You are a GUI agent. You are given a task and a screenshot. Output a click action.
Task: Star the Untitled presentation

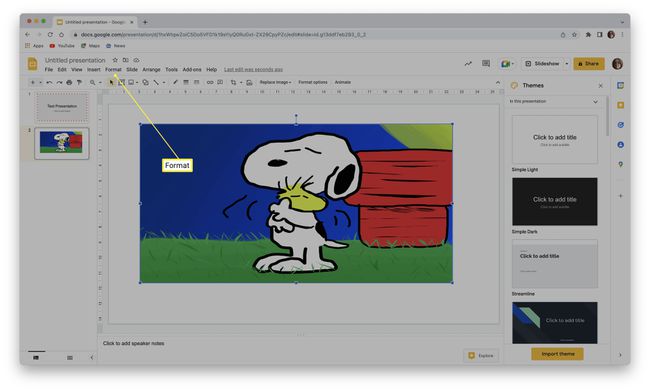115,60
